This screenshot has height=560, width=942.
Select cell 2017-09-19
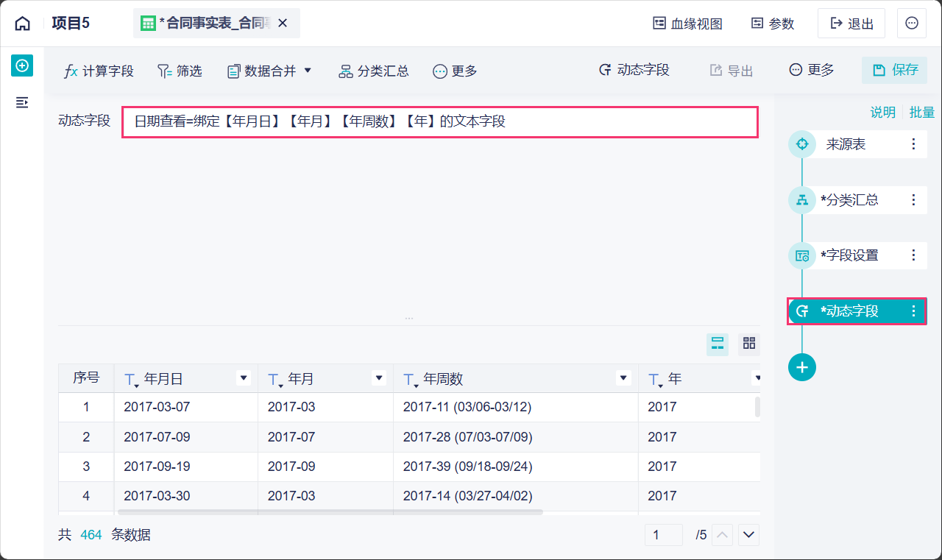[186, 467]
